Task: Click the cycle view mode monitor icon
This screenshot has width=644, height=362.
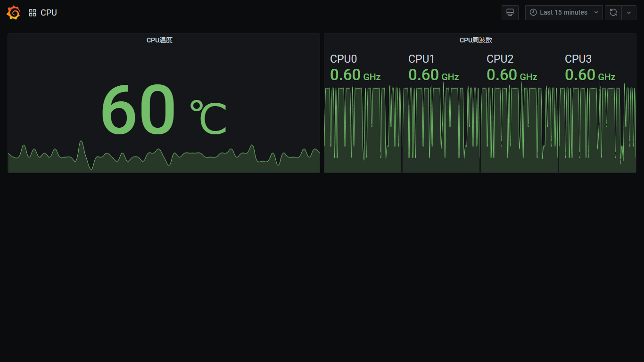Action: click(510, 13)
